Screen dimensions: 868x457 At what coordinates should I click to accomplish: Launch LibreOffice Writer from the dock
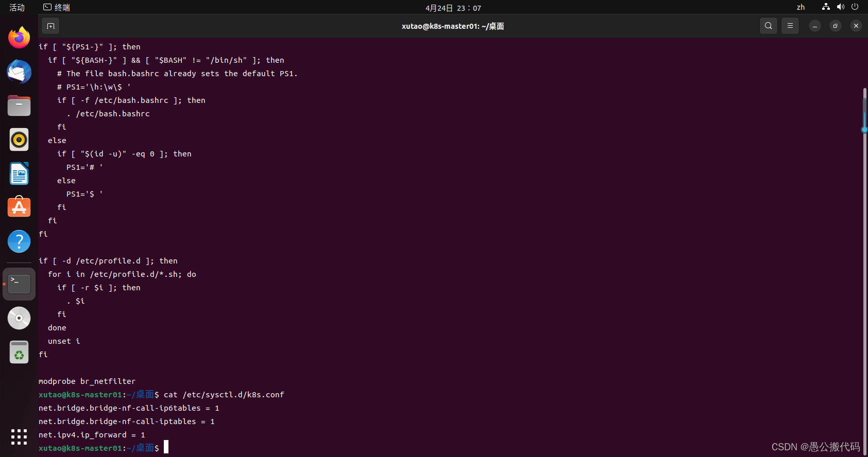coord(19,173)
